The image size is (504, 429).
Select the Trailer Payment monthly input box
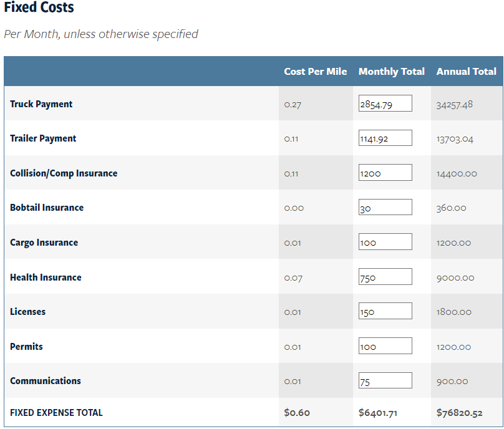click(385, 138)
